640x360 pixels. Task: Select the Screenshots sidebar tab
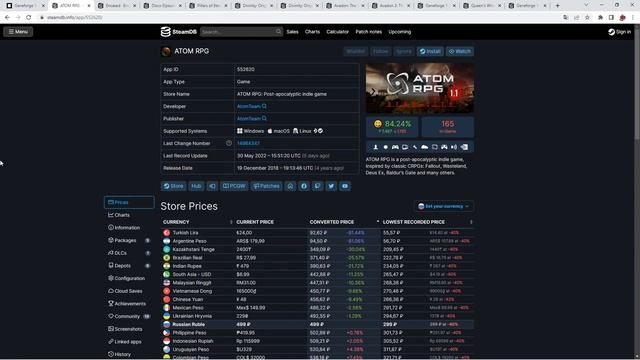pyautogui.click(x=129, y=329)
